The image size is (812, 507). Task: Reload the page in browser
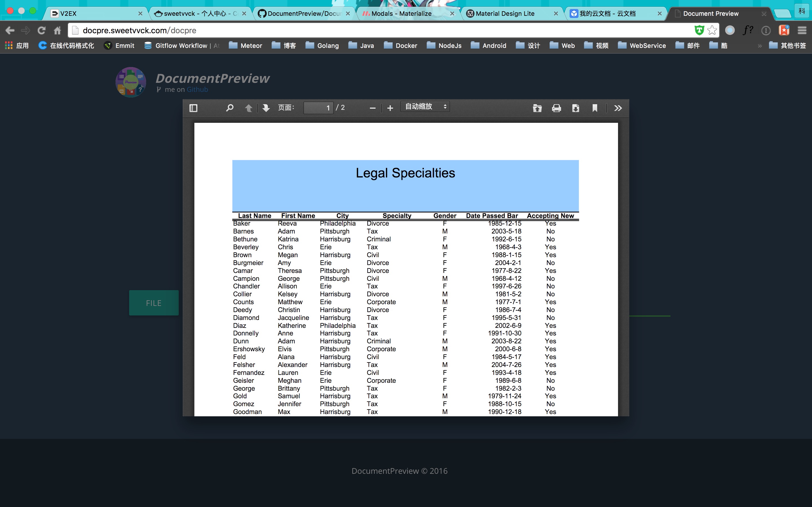[x=41, y=30]
